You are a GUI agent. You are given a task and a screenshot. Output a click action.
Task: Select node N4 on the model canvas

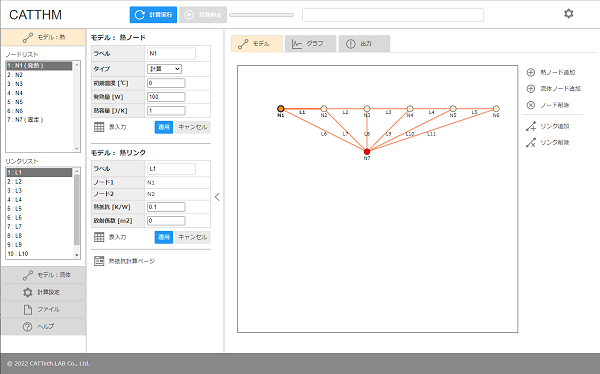pyautogui.click(x=410, y=109)
